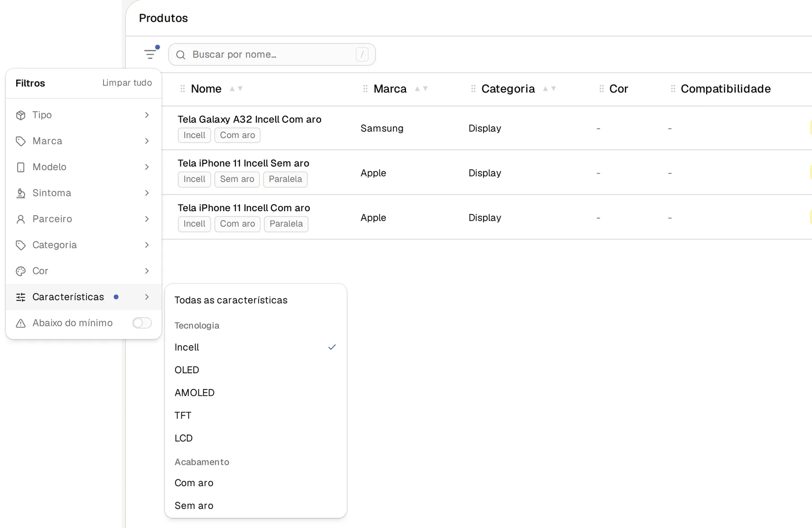Uncheck the Incell technology option

(x=256, y=347)
